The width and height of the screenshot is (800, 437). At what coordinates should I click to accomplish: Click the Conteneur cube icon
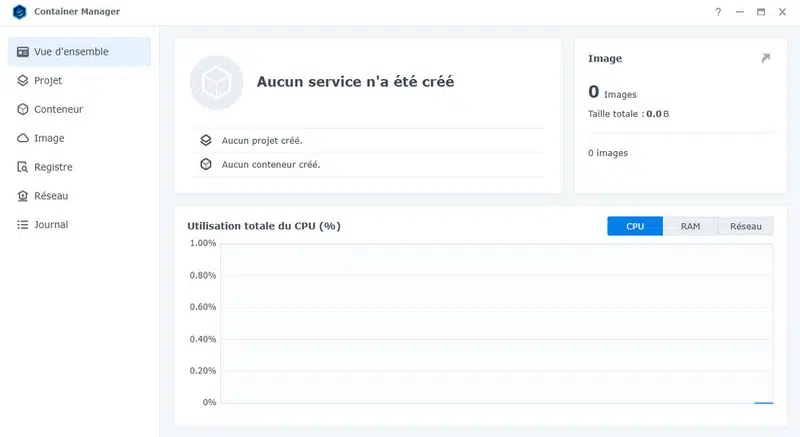(x=23, y=109)
